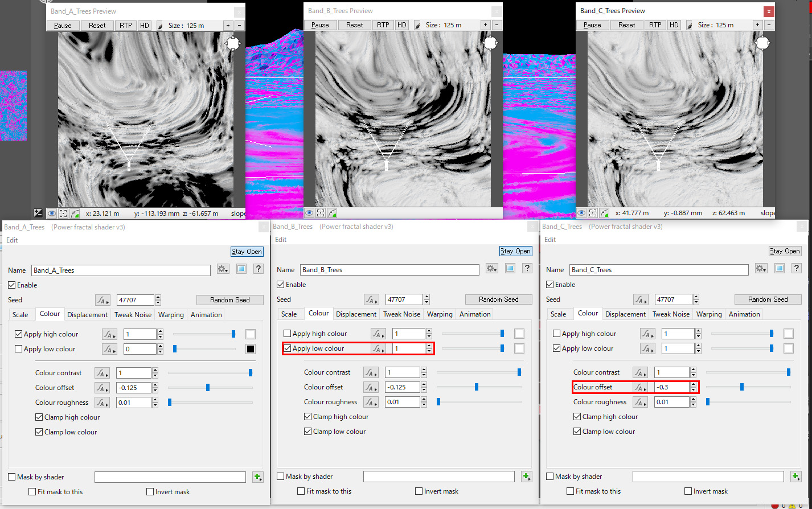Viewport: 812px width, 509px height.
Task: Open gear settings dropdown in Band_A_Trees
Action: point(223,269)
